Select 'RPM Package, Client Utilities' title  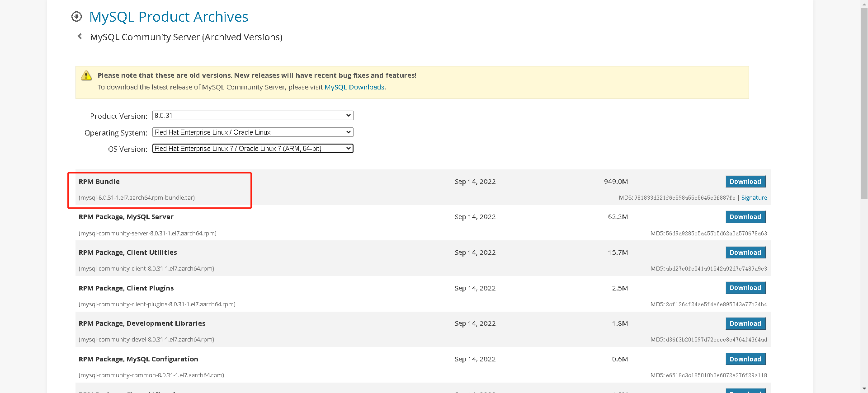128,253
